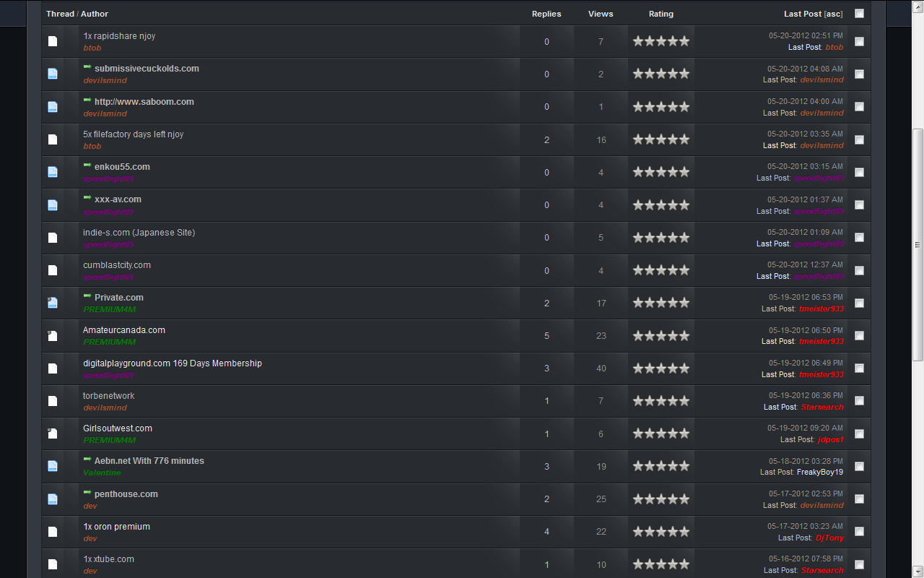The image size is (924, 578).
Task: Check the box for 1x rapidshare njoy thread
Action: (859, 41)
